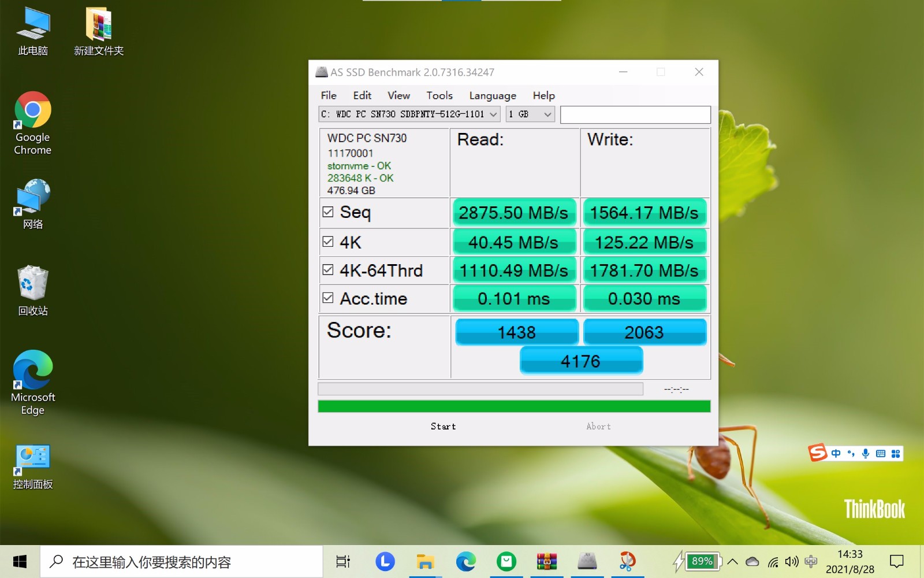Image resolution: width=924 pixels, height=578 pixels.
Task: Select the Microsoft Edge desktop shortcut
Action: pyautogui.click(x=33, y=383)
